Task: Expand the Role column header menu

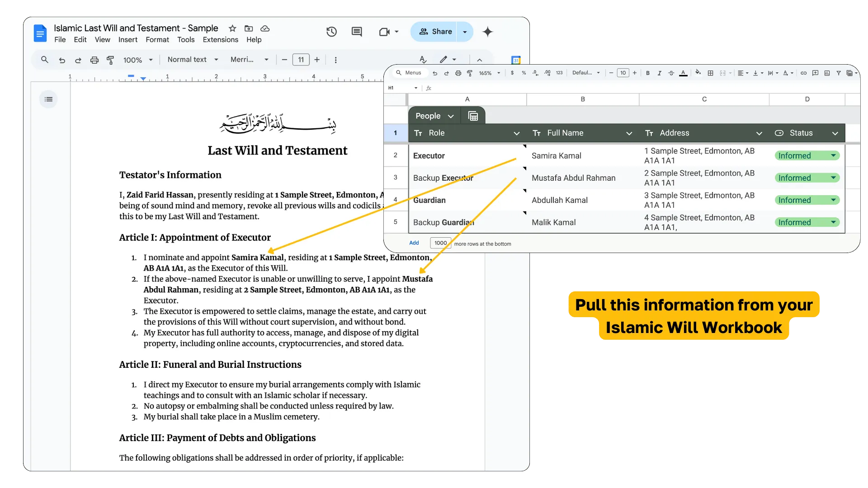Action: tap(516, 133)
